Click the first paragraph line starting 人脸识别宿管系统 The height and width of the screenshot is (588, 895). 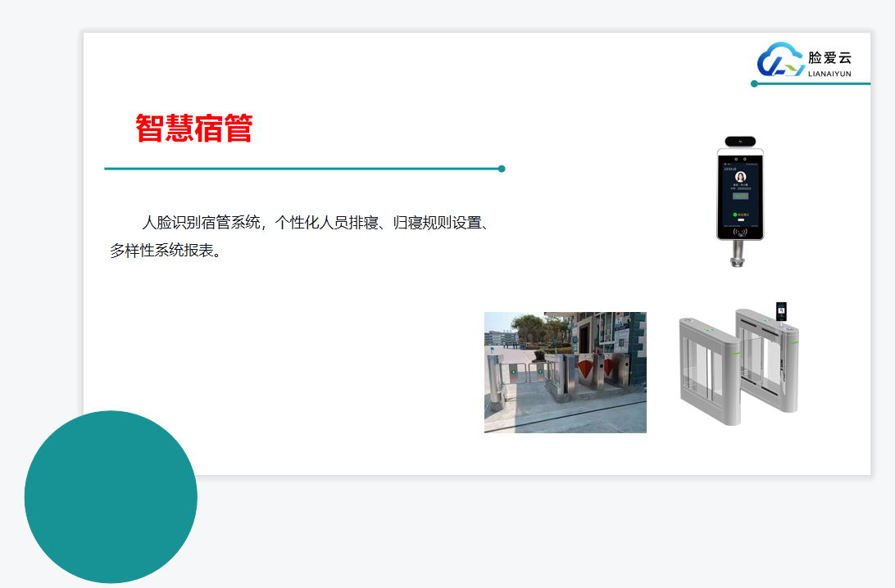click(x=316, y=223)
